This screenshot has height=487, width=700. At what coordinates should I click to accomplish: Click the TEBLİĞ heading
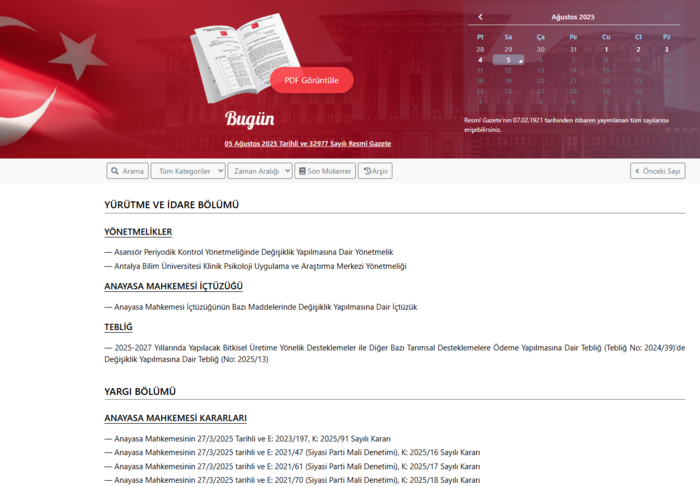tap(118, 327)
